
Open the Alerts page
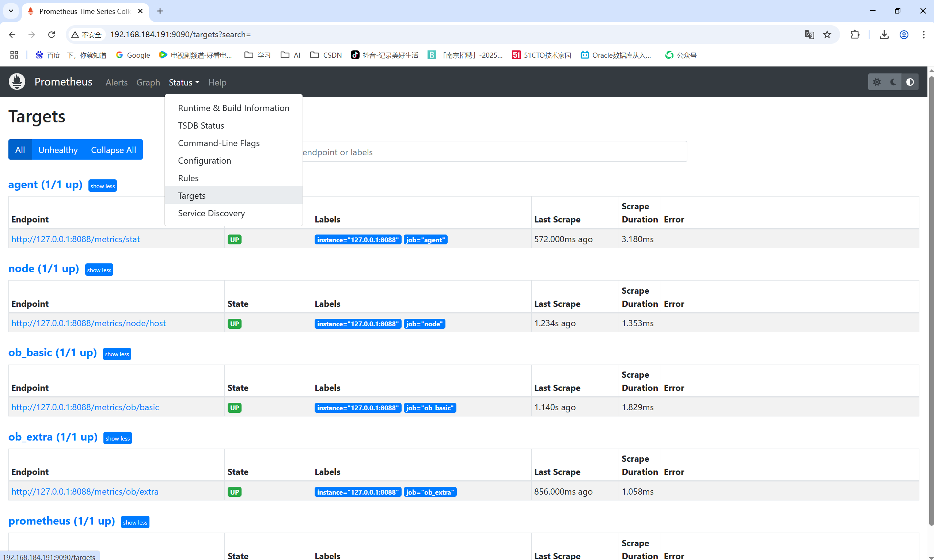(117, 82)
